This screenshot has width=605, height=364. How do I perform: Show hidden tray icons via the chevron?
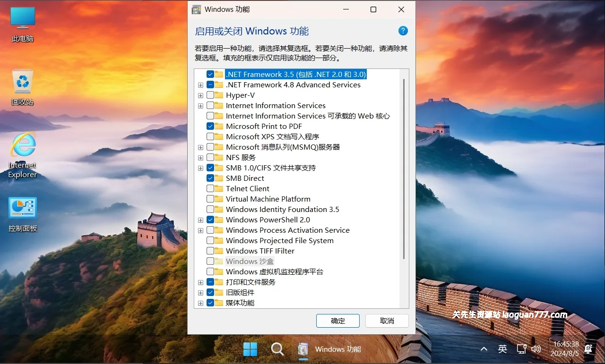[x=484, y=349]
